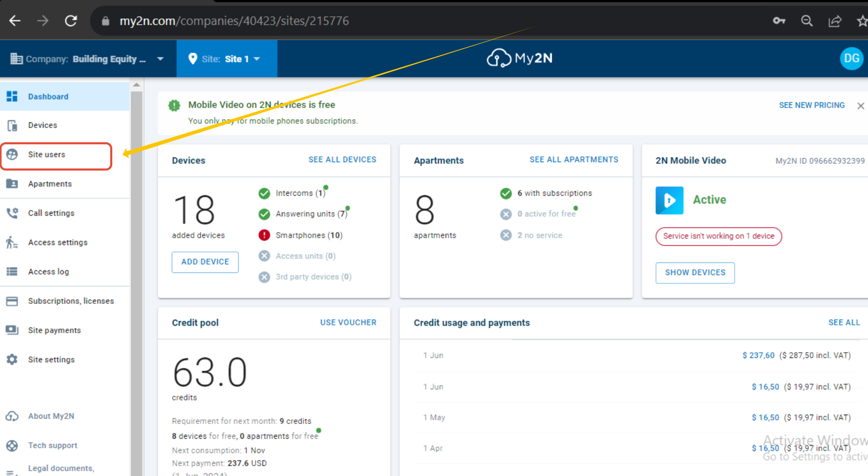The height and width of the screenshot is (476, 868).
Task: Click the About My2N cloud icon
Action: pos(12,416)
